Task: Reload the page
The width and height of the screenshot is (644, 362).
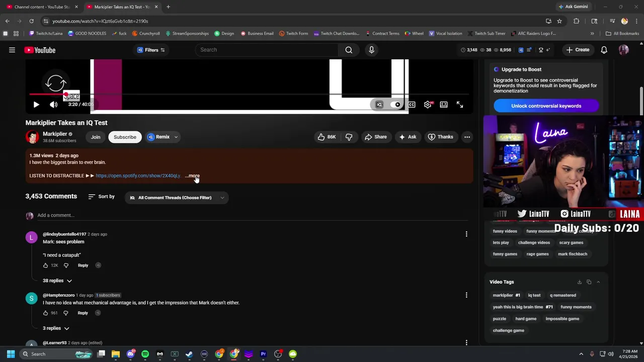Action: click(31, 21)
